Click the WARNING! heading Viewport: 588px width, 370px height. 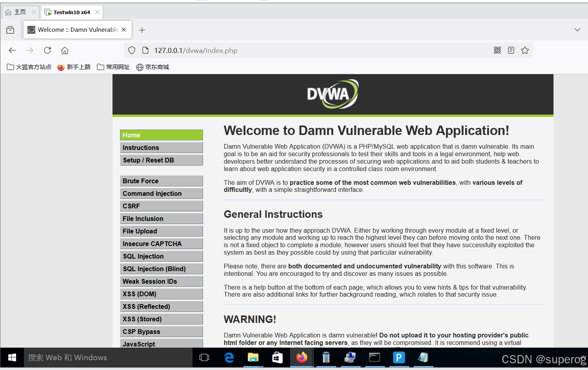(250, 319)
